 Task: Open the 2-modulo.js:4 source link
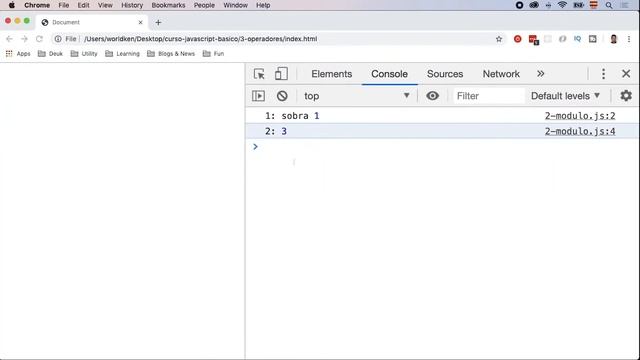580,131
